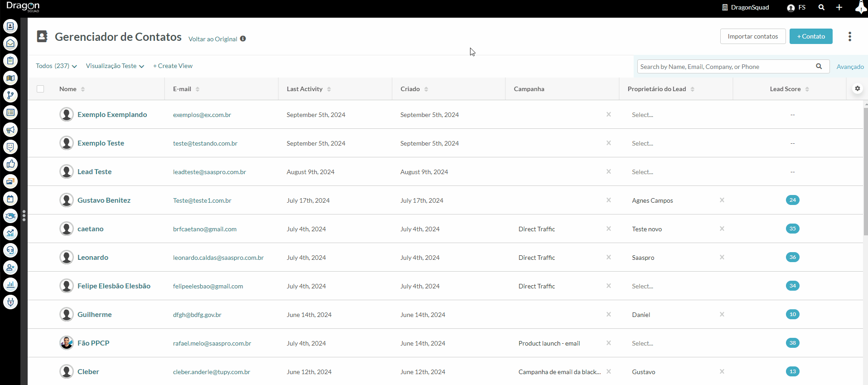Viewport: 868px width, 385px height.
Task: Open the handshake deals sidebar icon
Action: [x=10, y=216]
